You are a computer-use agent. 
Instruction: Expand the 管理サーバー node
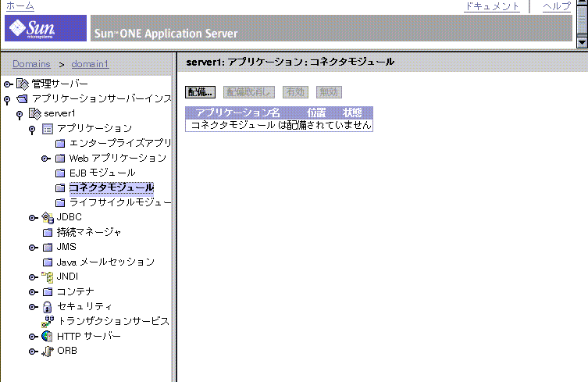click(9, 84)
